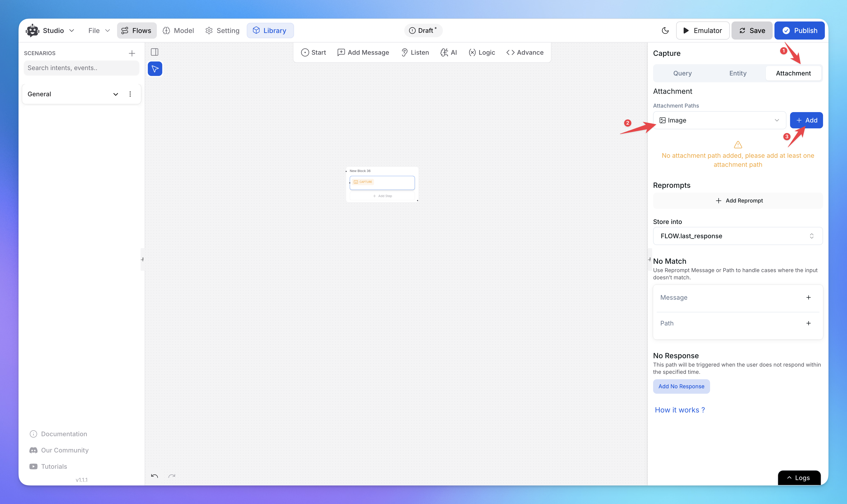
Task: Click the Draft status badge
Action: 423,31
